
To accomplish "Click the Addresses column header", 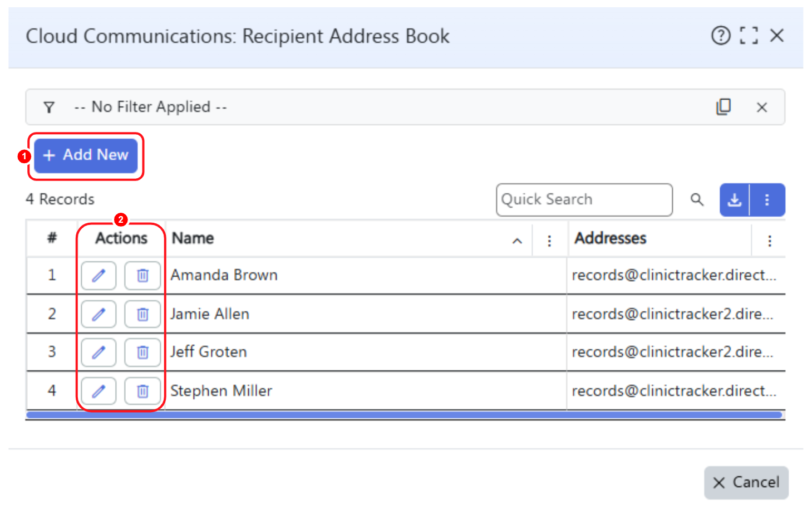I will [x=611, y=238].
